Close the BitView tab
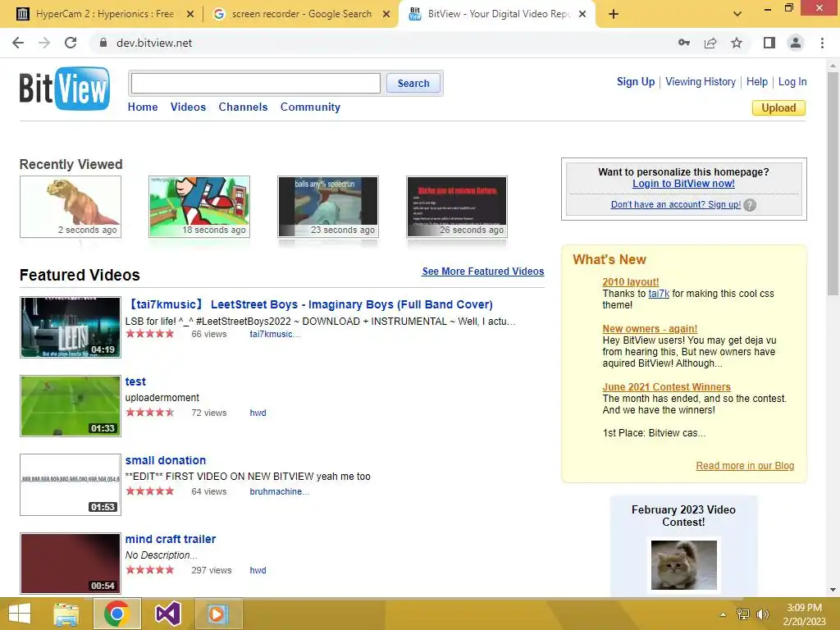The image size is (840, 630). tap(582, 14)
